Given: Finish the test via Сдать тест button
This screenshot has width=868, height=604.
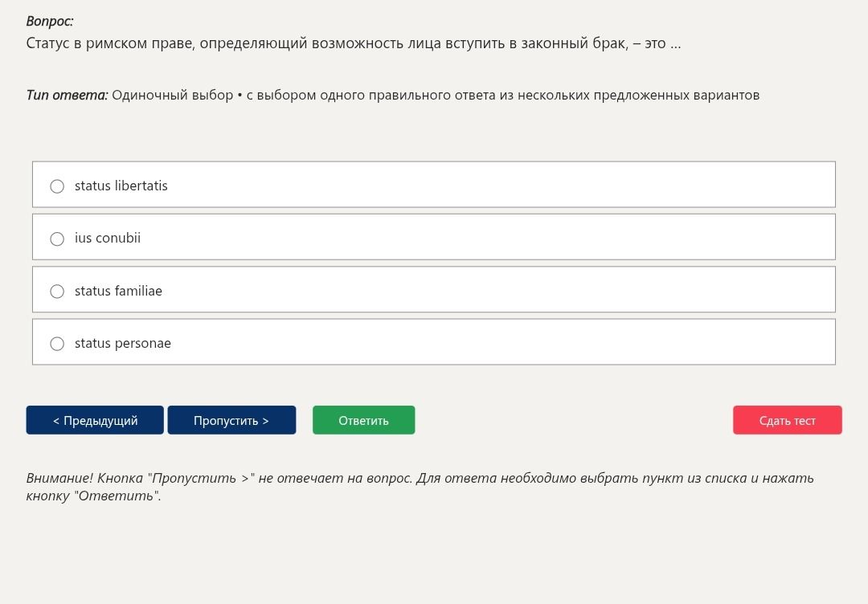Looking at the screenshot, I should pyautogui.click(x=787, y=420).
